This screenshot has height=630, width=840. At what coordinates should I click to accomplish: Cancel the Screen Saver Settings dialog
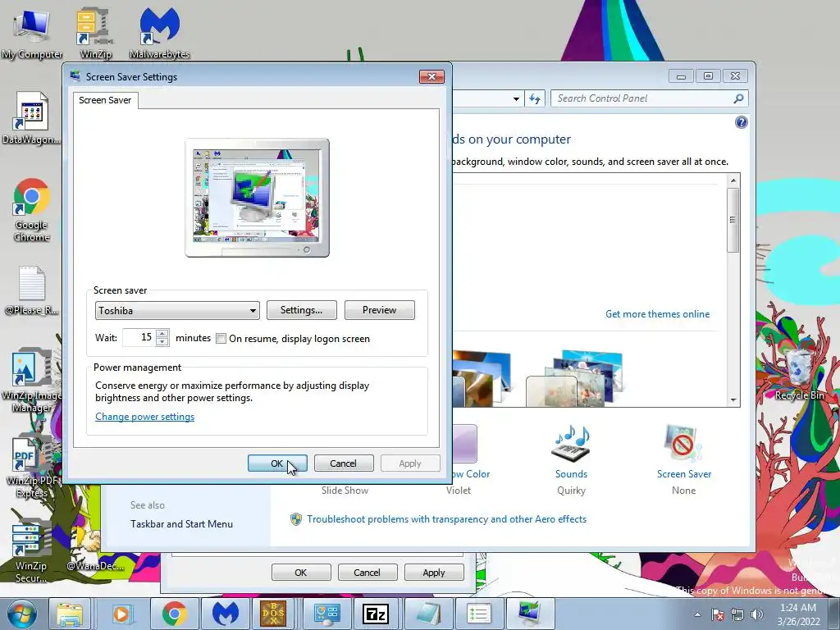pyautogui.click(x=344, y=463)
